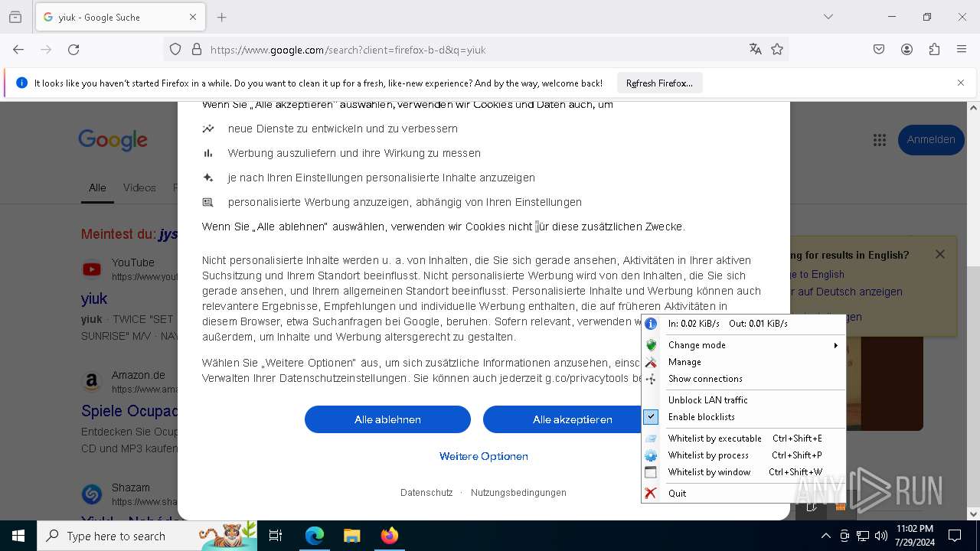Click Alle akzeptieren button
Image resolution: width=980 pixels, height=551 pixels.
click(573, 419)
